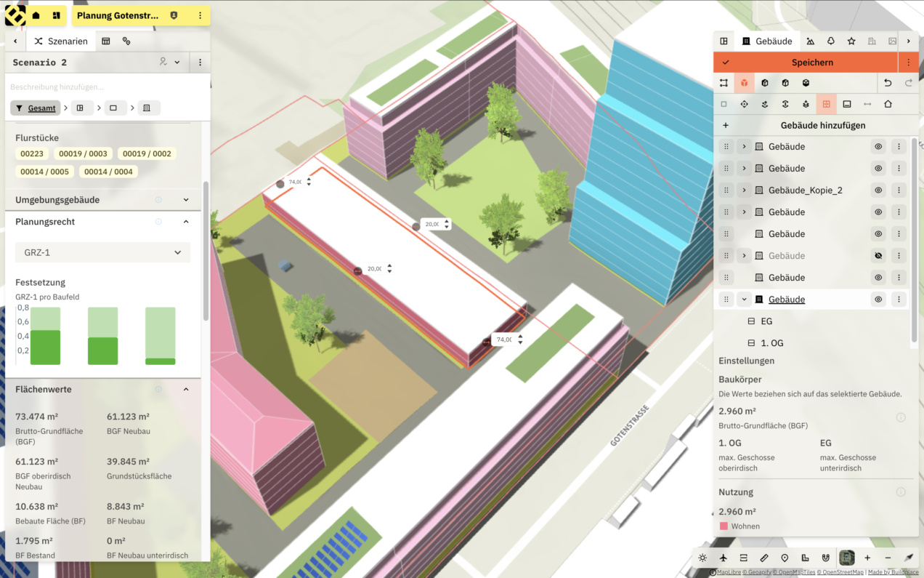This screenshot has width=924, height=578.
Task: Hide Gebäude_Kopie_2 with its eye toggle
Action: click(878, 190)
